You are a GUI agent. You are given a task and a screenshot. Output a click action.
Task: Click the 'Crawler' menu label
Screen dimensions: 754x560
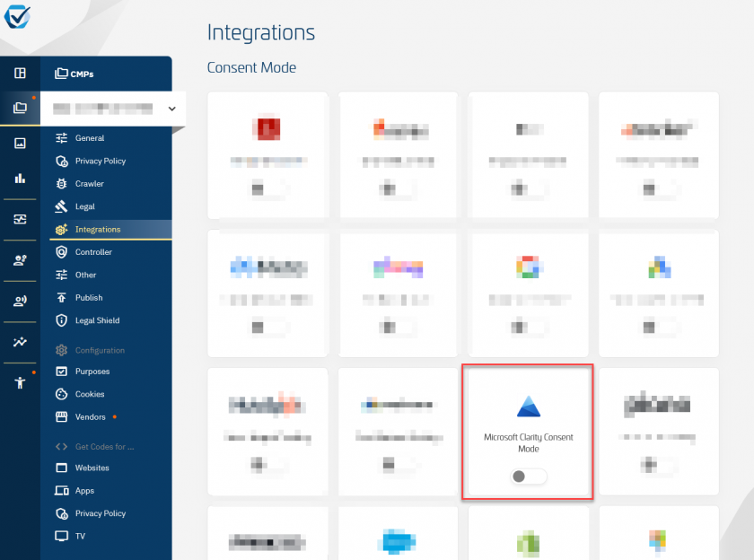coord(90,184)
